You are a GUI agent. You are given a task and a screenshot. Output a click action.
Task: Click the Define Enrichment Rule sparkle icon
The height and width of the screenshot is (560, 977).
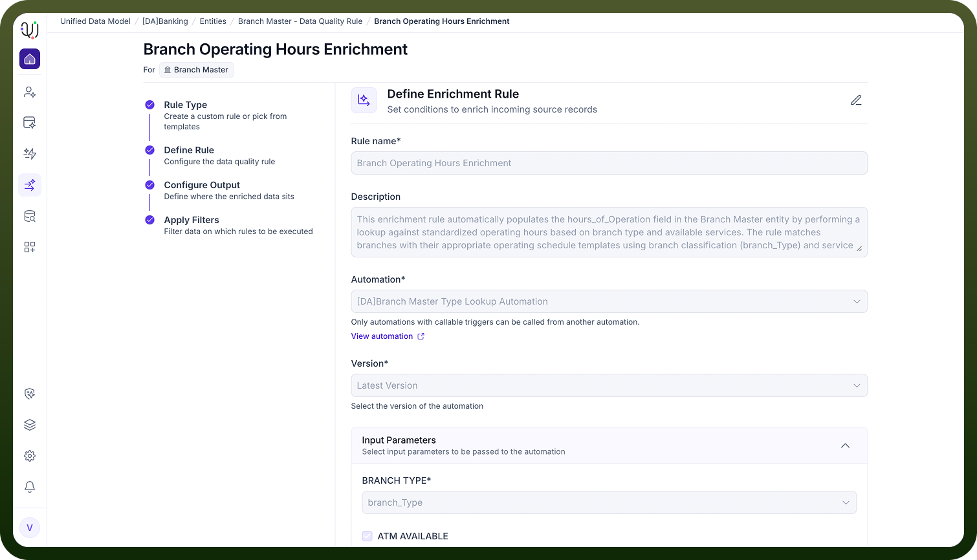click(364, 100)
